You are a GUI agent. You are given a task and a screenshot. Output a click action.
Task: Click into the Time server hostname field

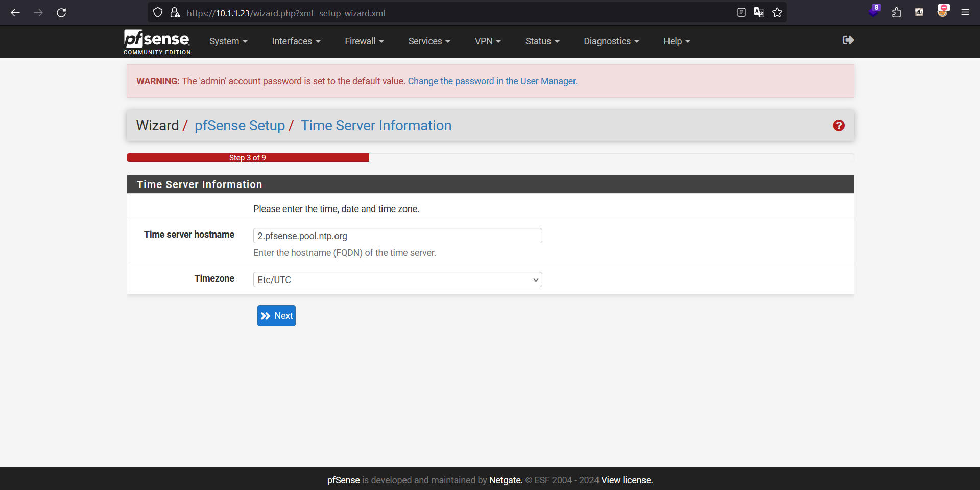pos(397,236)
